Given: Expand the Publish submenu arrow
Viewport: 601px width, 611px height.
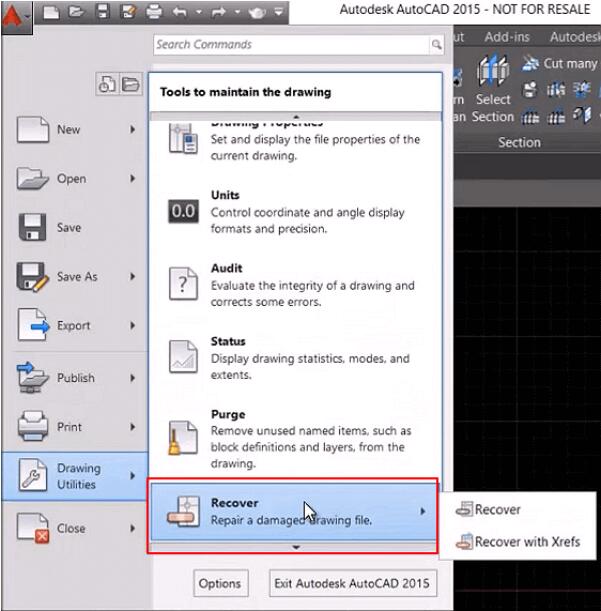Looking at the screenshot, I should click(x=133, y=378).
